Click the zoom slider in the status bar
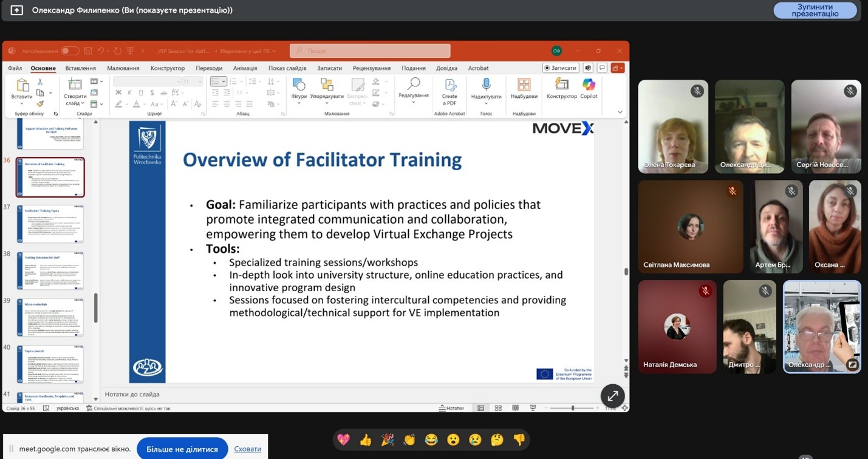 click(x=572, y=408)
